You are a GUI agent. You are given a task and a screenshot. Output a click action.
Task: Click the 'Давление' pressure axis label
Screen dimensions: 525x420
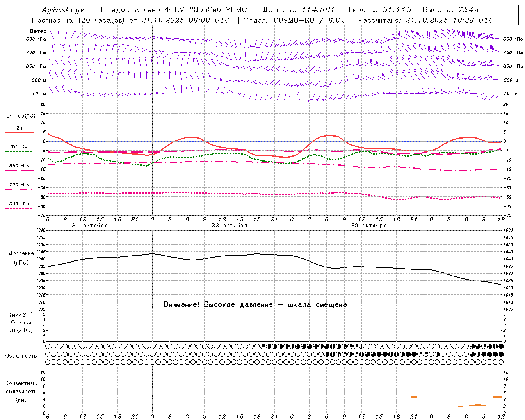[21, 253]
